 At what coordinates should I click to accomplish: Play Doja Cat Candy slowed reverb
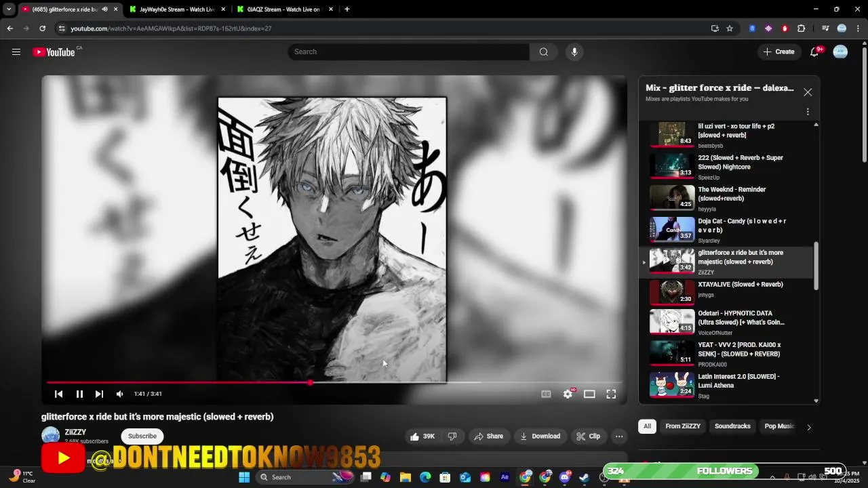(726, 230)
